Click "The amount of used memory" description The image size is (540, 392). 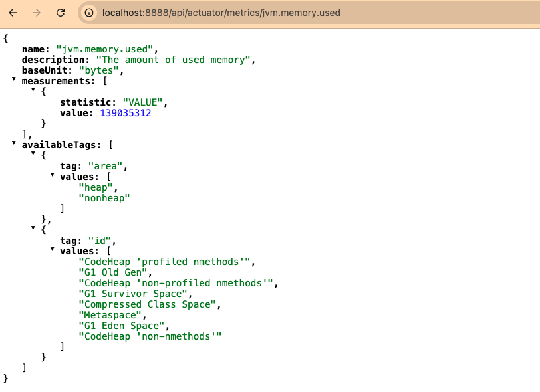point(173,60)
